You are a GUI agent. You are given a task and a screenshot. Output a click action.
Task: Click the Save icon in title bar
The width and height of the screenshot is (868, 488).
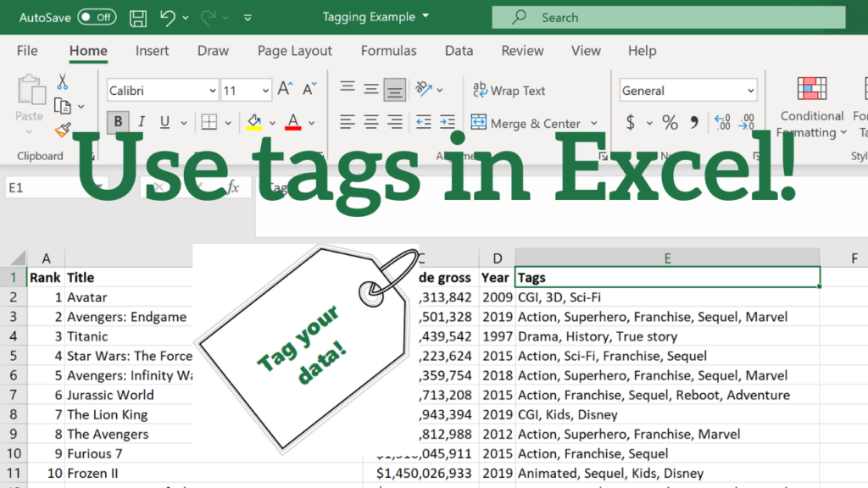point(138,17)
